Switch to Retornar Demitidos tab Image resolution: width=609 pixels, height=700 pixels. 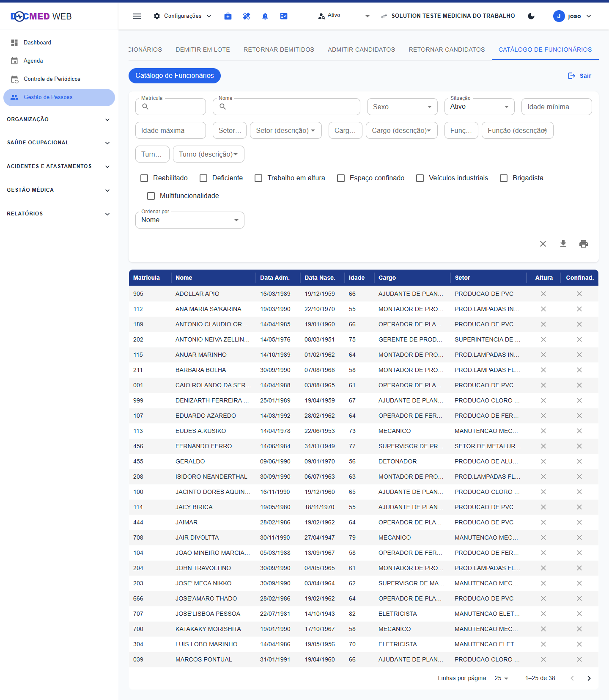(x=279, y=50)
